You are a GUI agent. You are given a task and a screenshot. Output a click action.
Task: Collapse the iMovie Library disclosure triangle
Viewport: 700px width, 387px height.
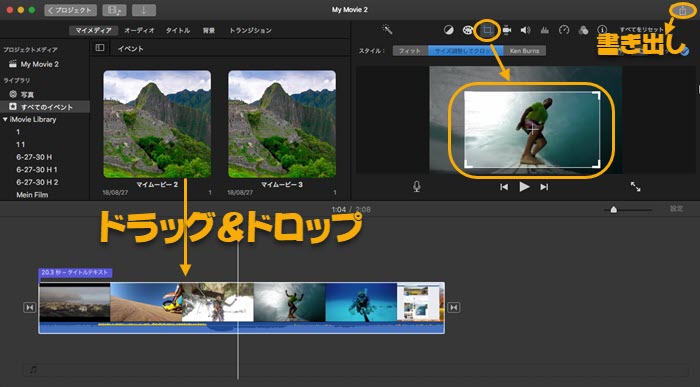coord(5,120)
